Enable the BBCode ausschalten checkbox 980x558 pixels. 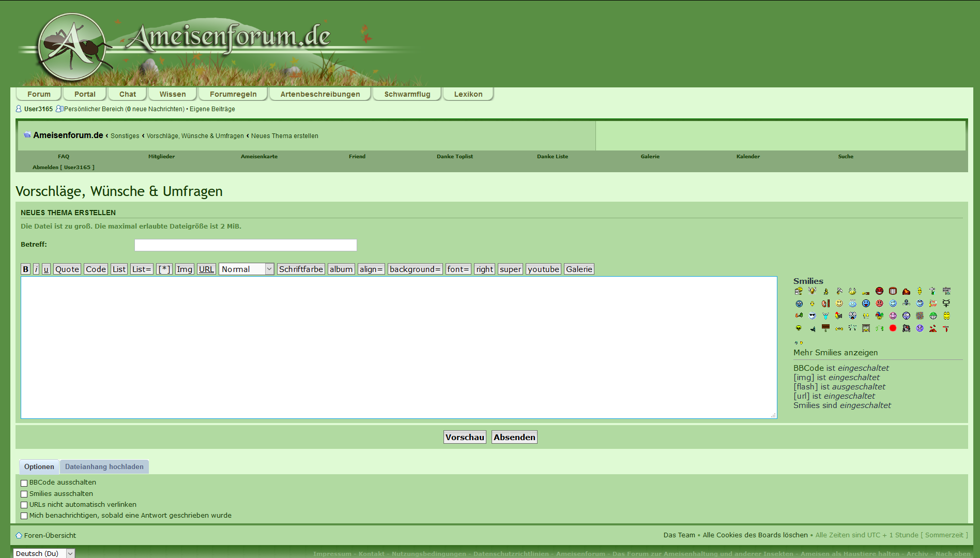click(24, 483)
